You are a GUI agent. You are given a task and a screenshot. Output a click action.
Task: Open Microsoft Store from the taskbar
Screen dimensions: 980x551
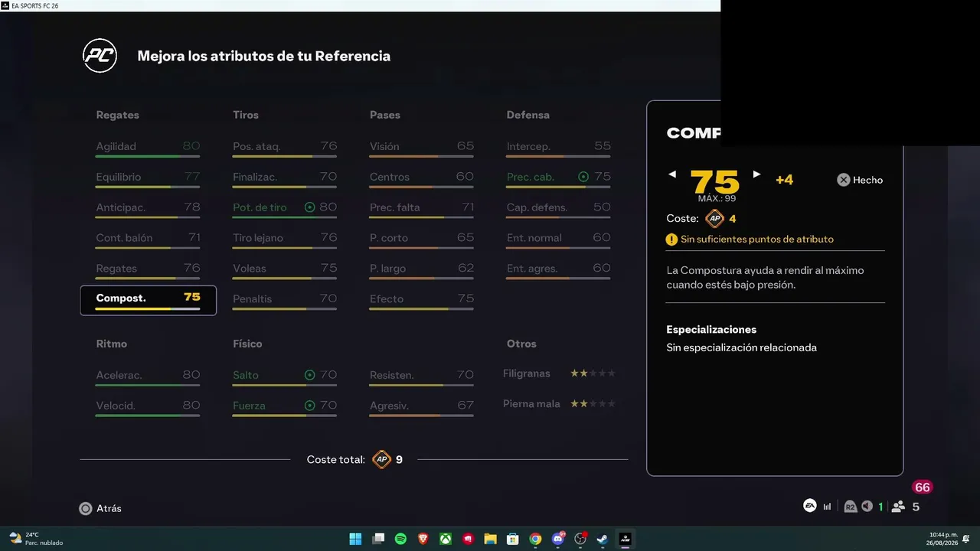(513, 539)
